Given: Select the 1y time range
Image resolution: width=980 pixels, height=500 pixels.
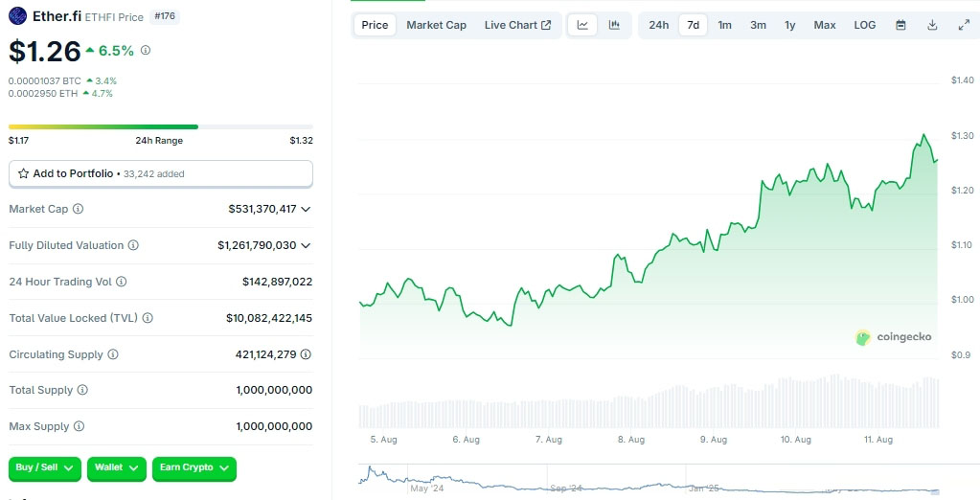Looking at the screenshot, I should (789, 25).
